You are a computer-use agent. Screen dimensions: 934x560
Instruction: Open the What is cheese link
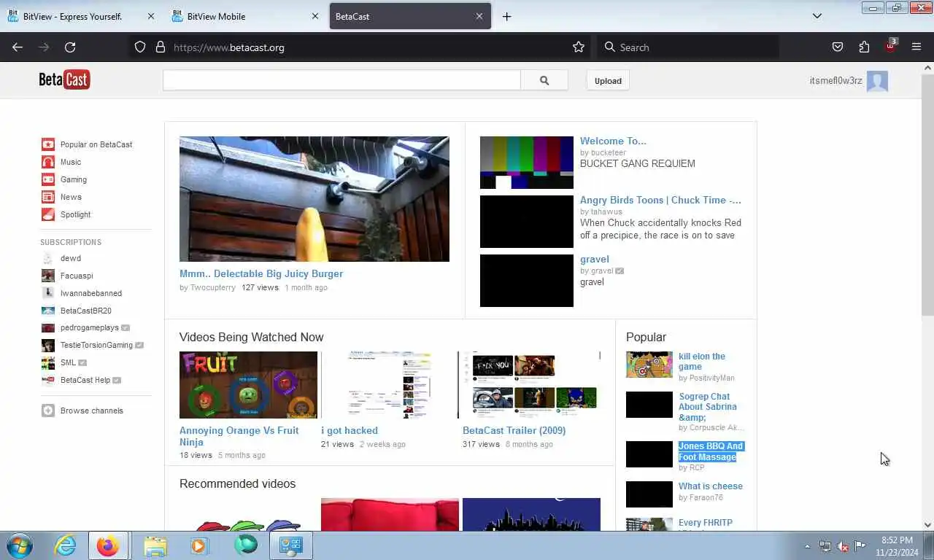[711, 486]
